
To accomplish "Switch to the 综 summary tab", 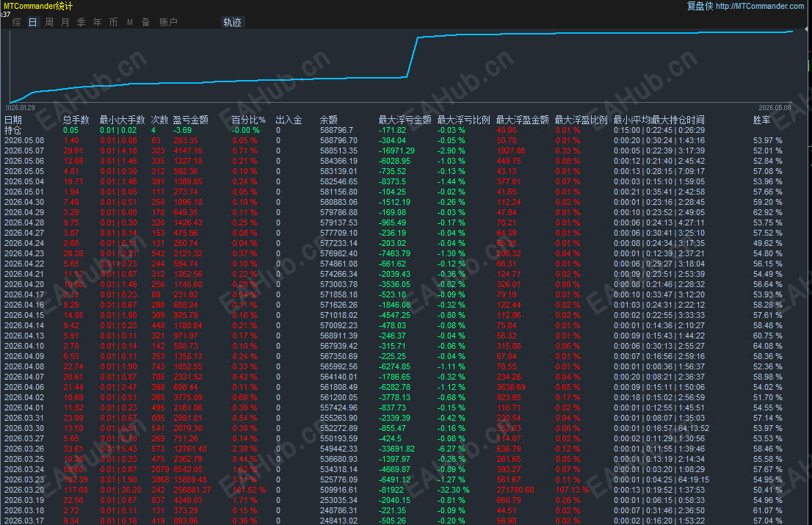I will tap(17, 22).
